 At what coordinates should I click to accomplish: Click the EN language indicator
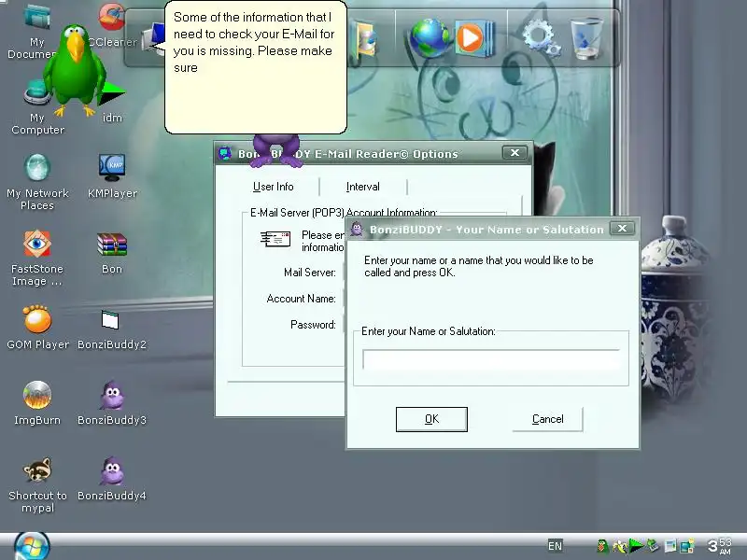coord(555,546)
